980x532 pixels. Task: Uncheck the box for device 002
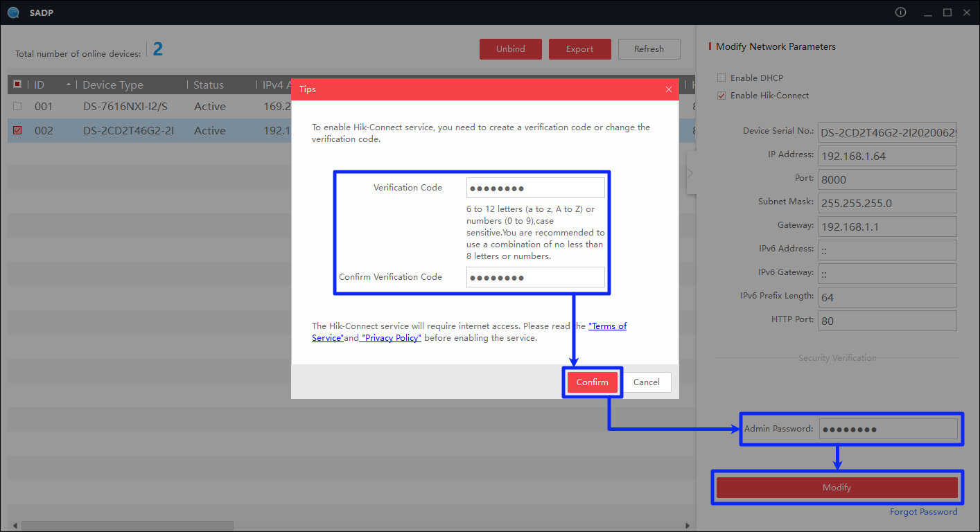17,130
